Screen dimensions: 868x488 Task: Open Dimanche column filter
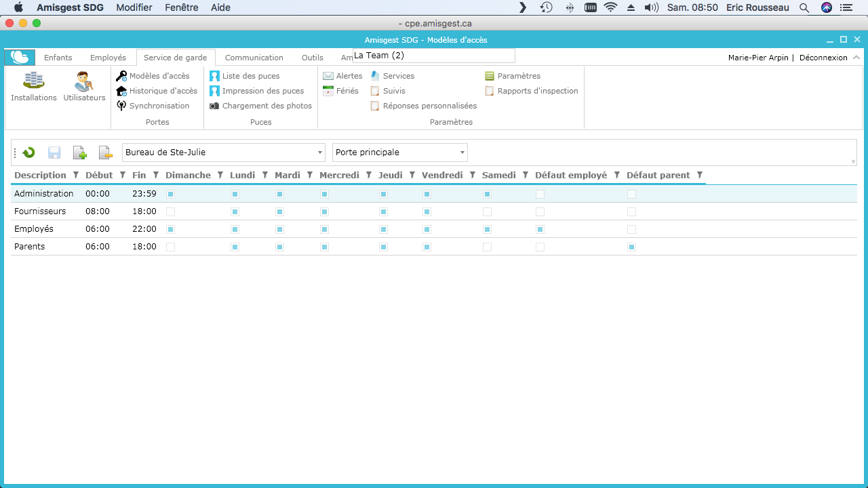click(220, 176)
